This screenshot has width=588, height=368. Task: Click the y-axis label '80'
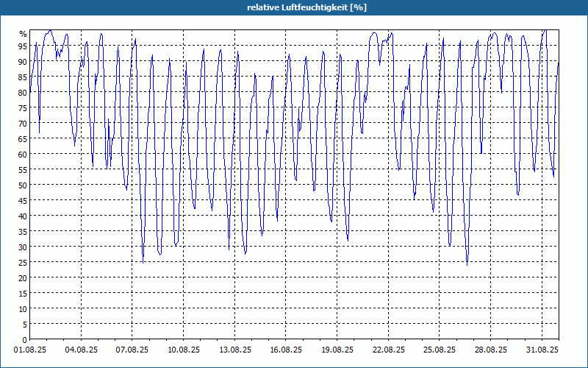click(24, 93)
